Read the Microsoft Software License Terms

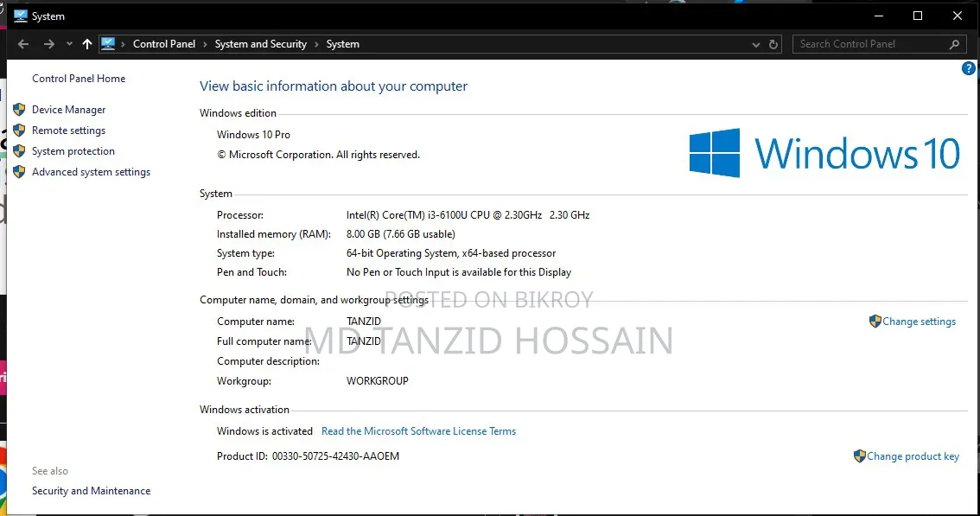(x=419, y=431)
